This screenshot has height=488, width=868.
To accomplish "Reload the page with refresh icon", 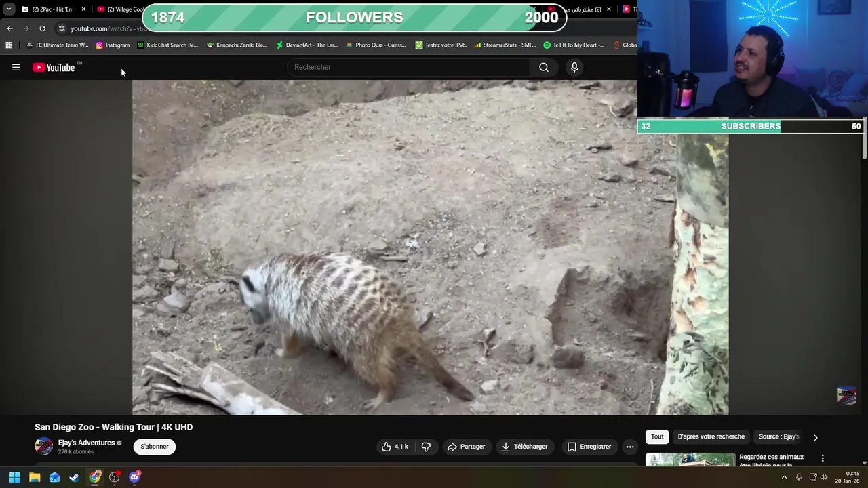I will point(42,28).
